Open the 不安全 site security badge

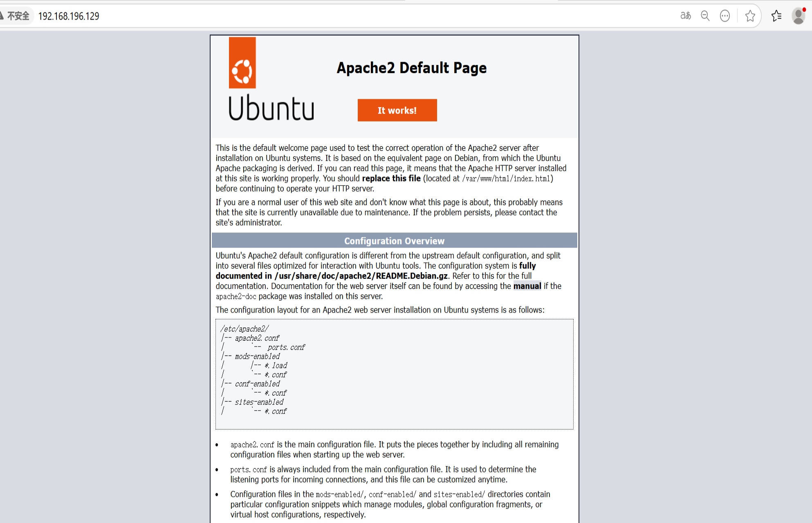coord(16,16)
